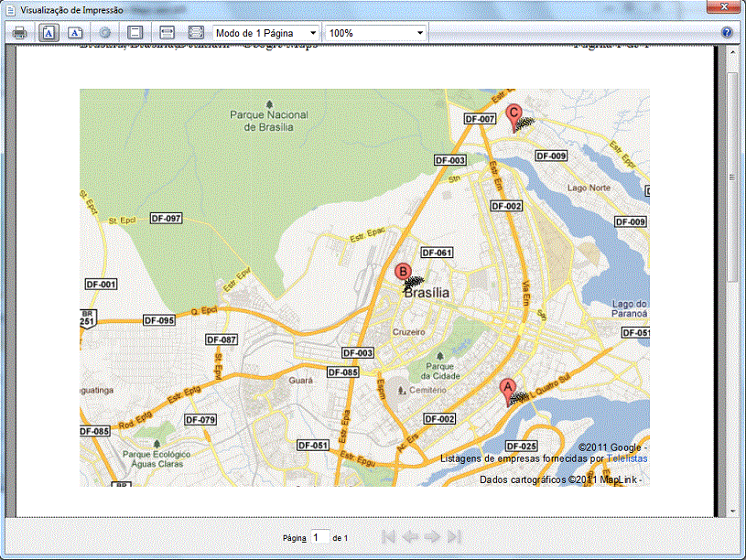
Task: Click the 'DF-097' road label
Action: pyautogui.click(x=166, y=219)
